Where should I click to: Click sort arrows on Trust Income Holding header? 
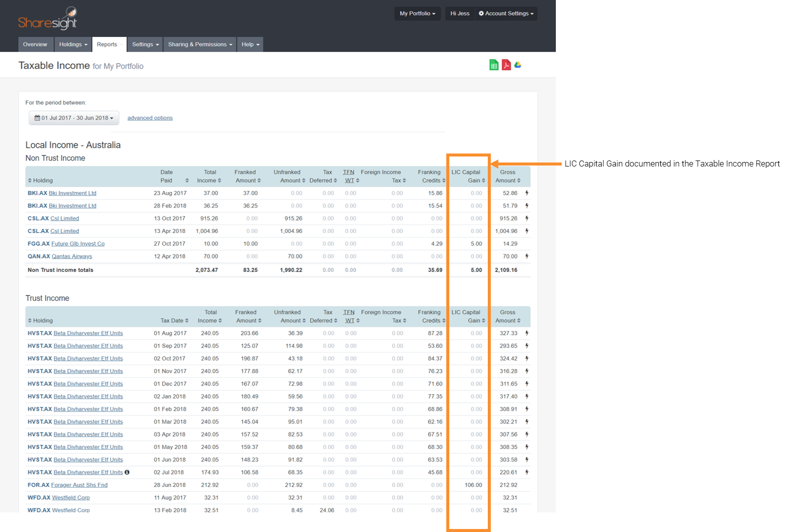point(30,320)
